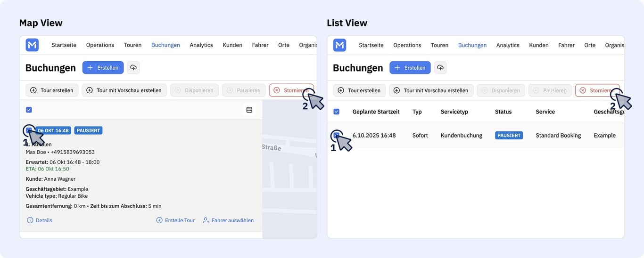
Task: Click Tour mit Vorschau erstellen, List View
Action: click(x=431, y=90)
